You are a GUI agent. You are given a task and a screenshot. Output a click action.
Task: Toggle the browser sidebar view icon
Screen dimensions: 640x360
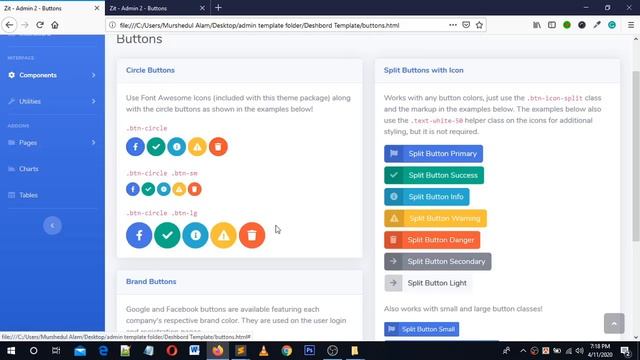[552, 25]
